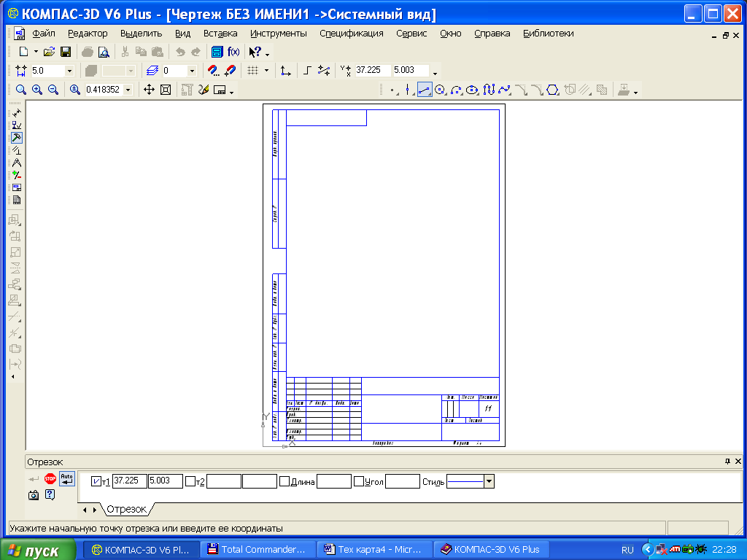The height and width of the screenshot is (560, 747).
Task: Switch to Тех карта4 Word taskbar button
Action: click(374, 550)
